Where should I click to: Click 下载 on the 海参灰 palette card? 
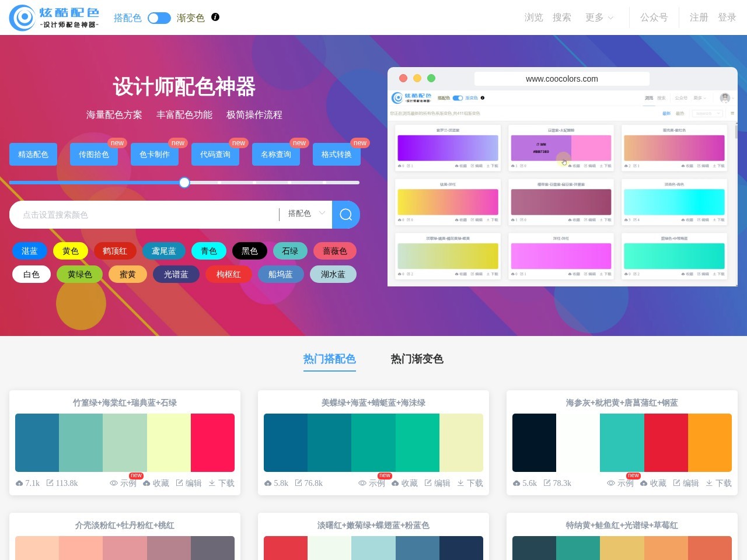pyautogui.click(x=718, y=483)
